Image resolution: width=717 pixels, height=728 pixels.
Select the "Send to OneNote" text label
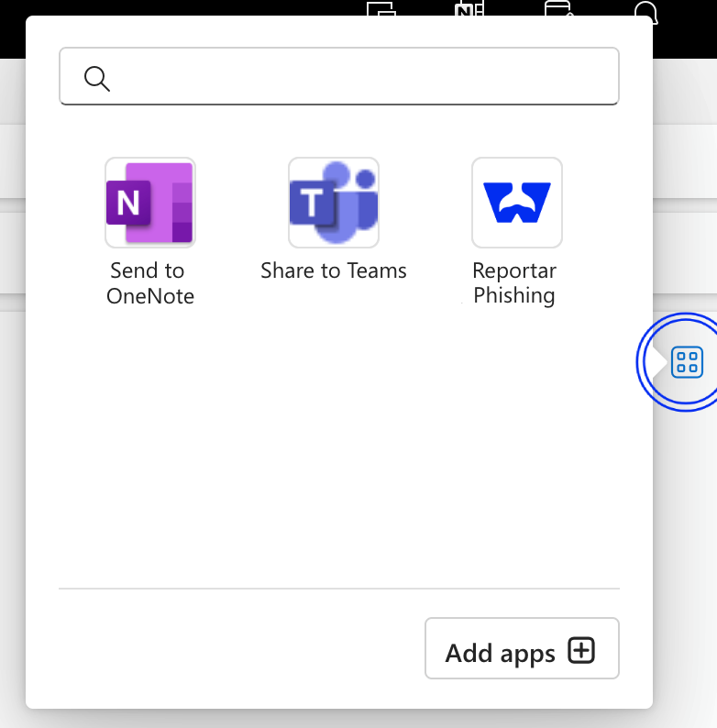(149, 283)
